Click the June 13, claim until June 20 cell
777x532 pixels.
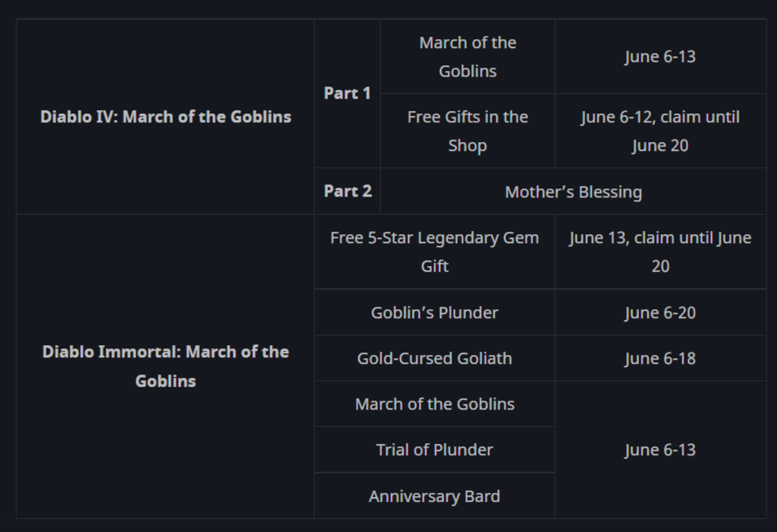click(660, 251)
